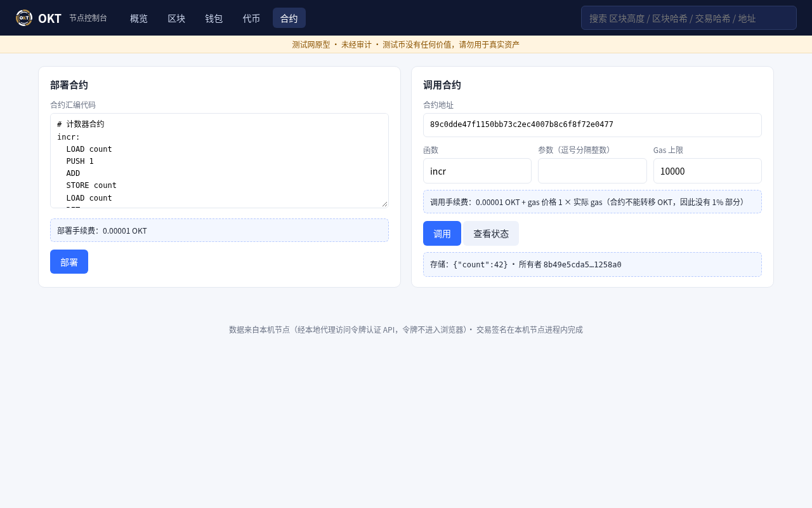Click the 部署合约 panel heading
Viewport: 812px width, 508px height.
click(69, 84)
